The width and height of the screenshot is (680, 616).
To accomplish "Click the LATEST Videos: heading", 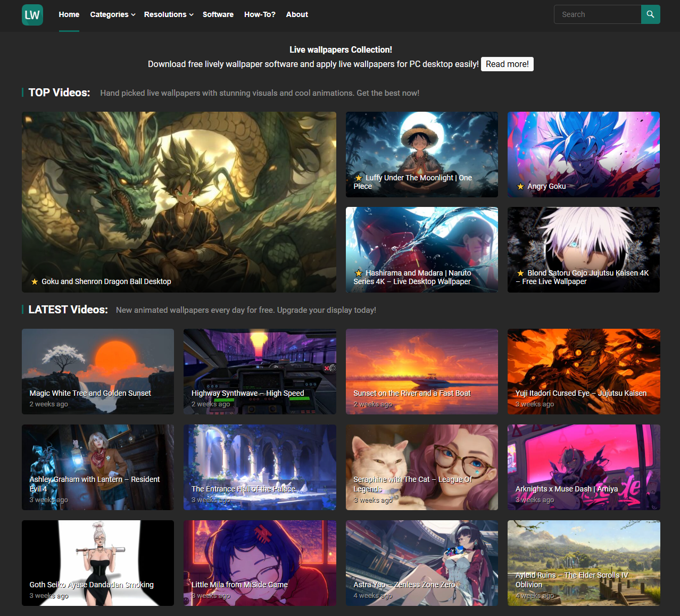I will coord(68,310).
